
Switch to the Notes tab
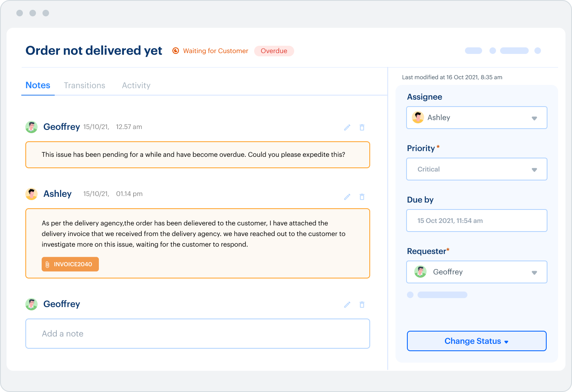38,85
